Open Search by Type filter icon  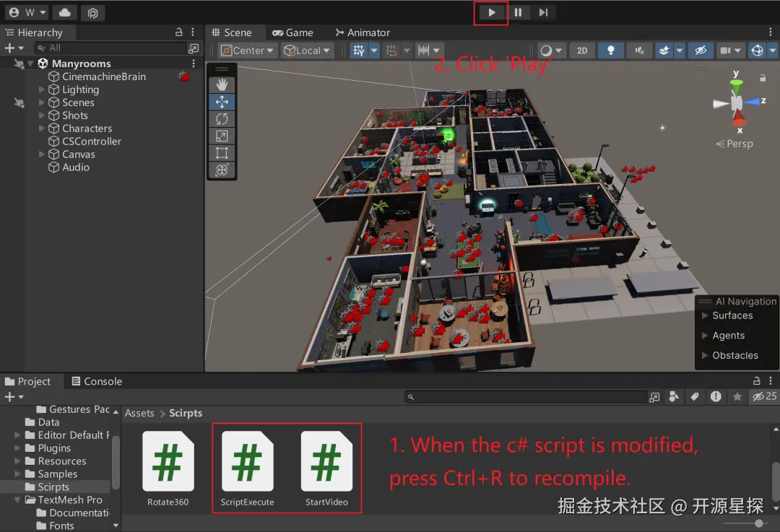(x=674, y=397)
